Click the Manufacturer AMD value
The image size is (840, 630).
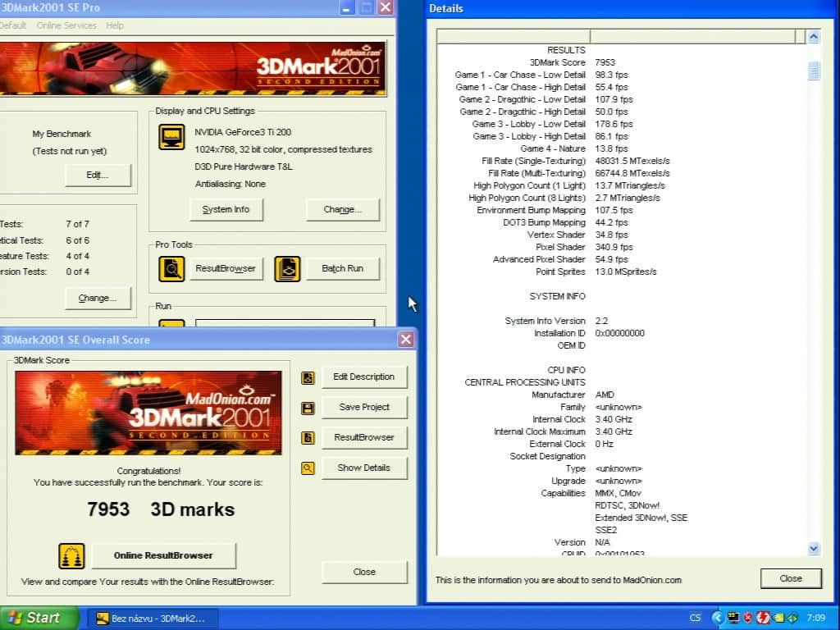pyautogui.click(x=605, y=395)
